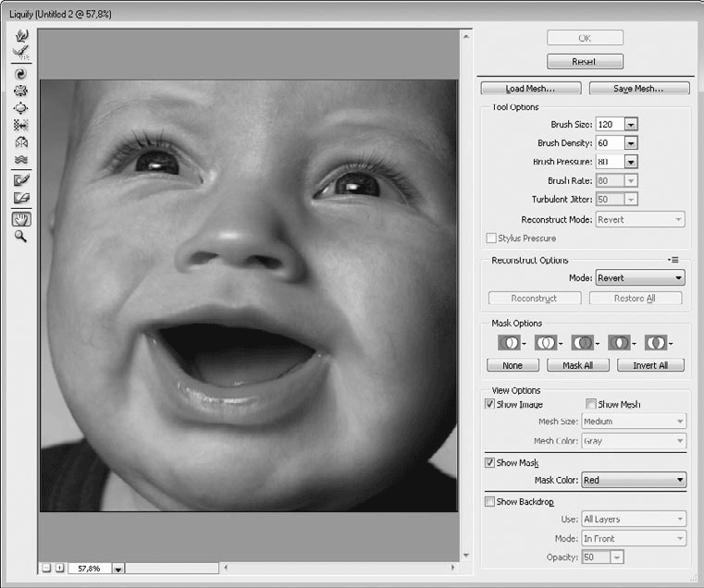The width and height of the screenshot is (704, 588).
Task: Select the Turbulence tool
Action: tap(21, 159)
